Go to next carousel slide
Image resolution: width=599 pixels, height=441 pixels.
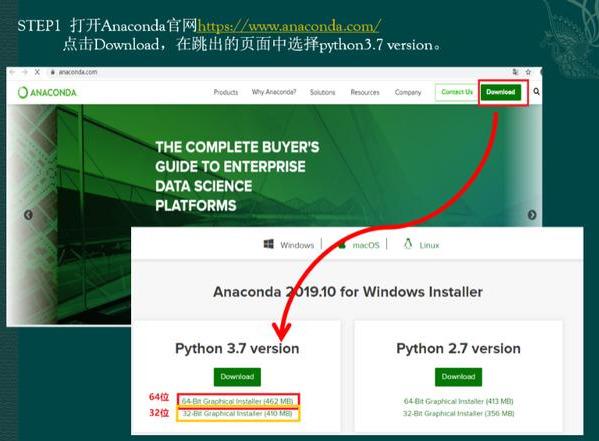pos(532,215)
